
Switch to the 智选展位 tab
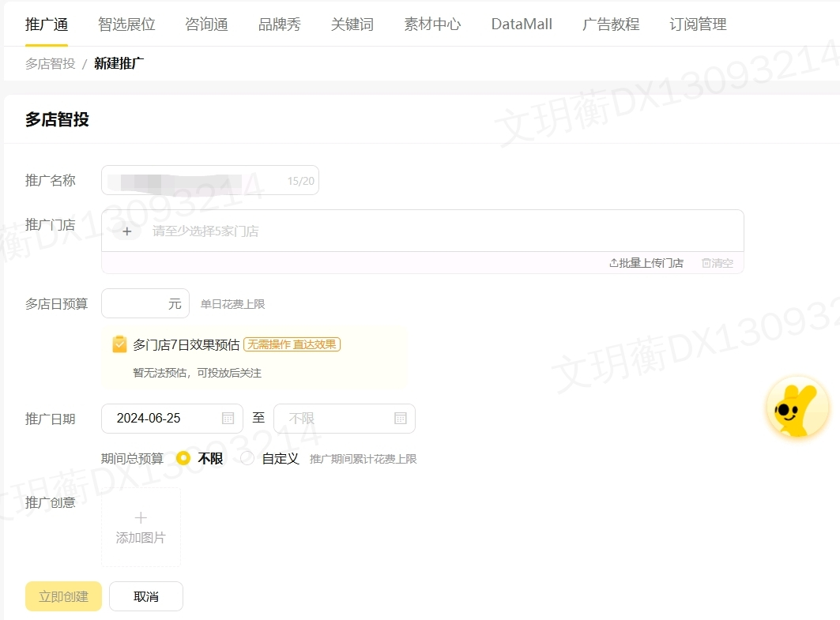tap(126, 24)
